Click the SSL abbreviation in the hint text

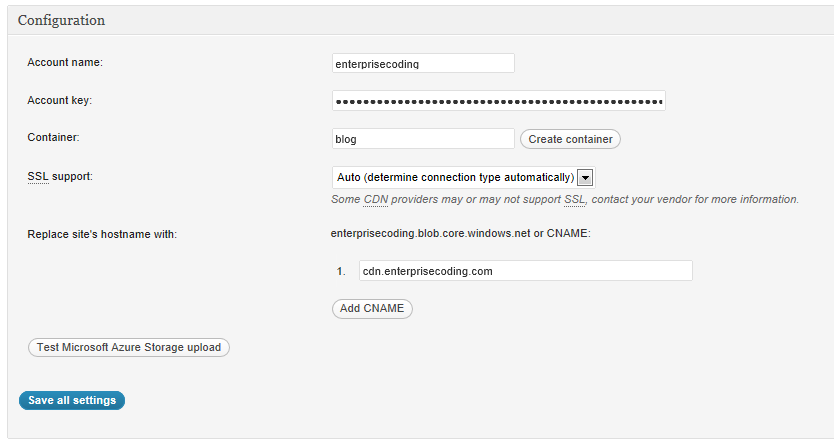click(x=574, y=200)
